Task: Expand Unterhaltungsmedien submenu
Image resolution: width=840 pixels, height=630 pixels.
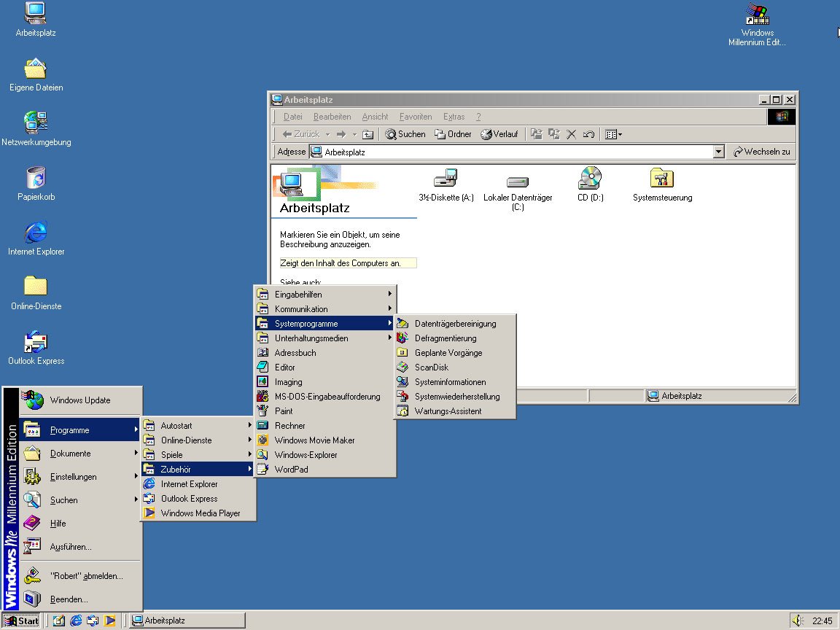Action: coord(324,338)
